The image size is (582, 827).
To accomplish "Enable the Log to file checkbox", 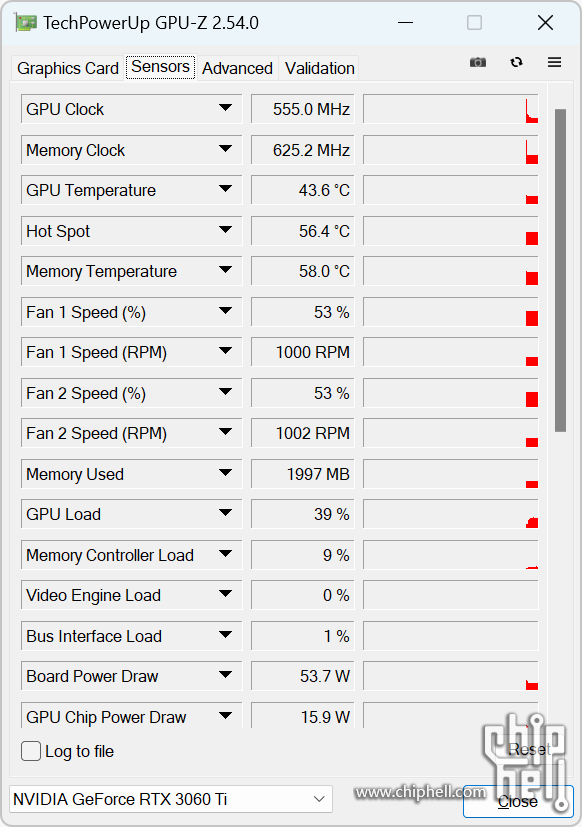I will pos(31,751).
